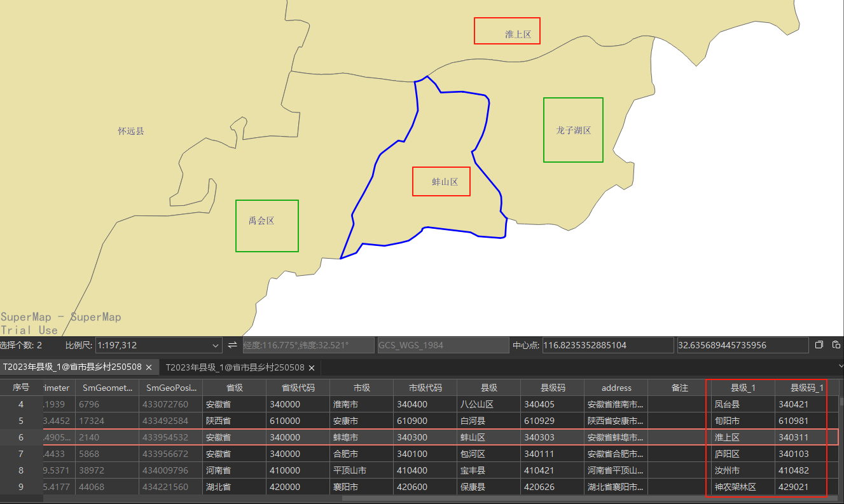This screenshot has height=504, width=844.
Task: Click the longitude latitude coordinate field
Action: pos(308,345)
